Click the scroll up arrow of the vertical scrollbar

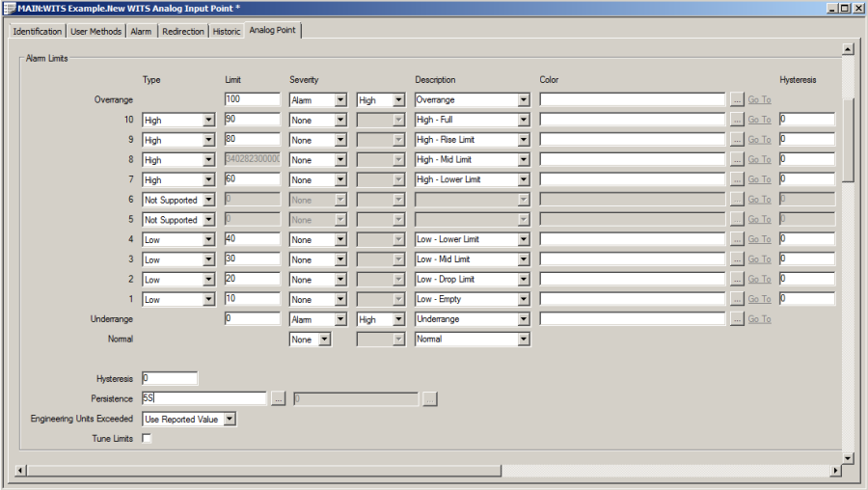tap(849, 49)
